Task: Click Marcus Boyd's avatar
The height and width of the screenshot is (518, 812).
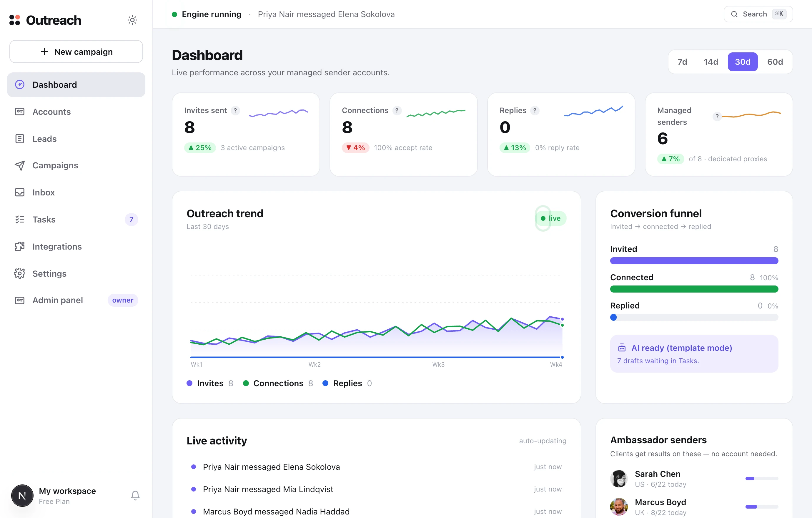Action: (619, 507)
